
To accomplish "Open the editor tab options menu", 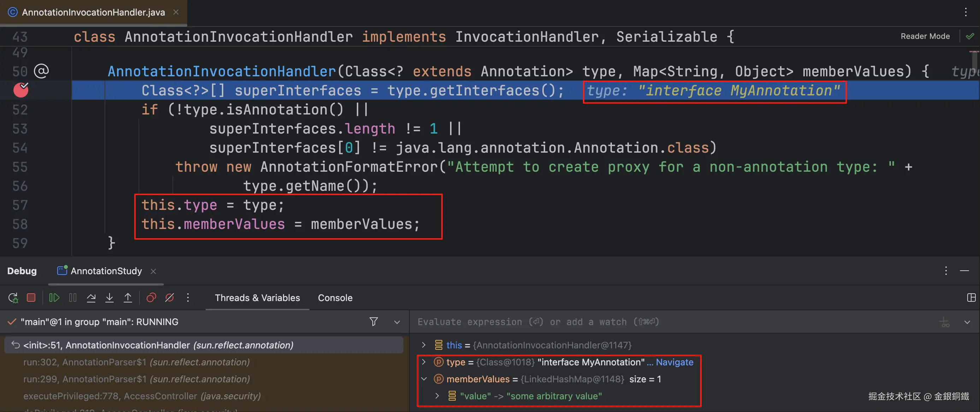I will pyautogui.click(x=966, y=12).
